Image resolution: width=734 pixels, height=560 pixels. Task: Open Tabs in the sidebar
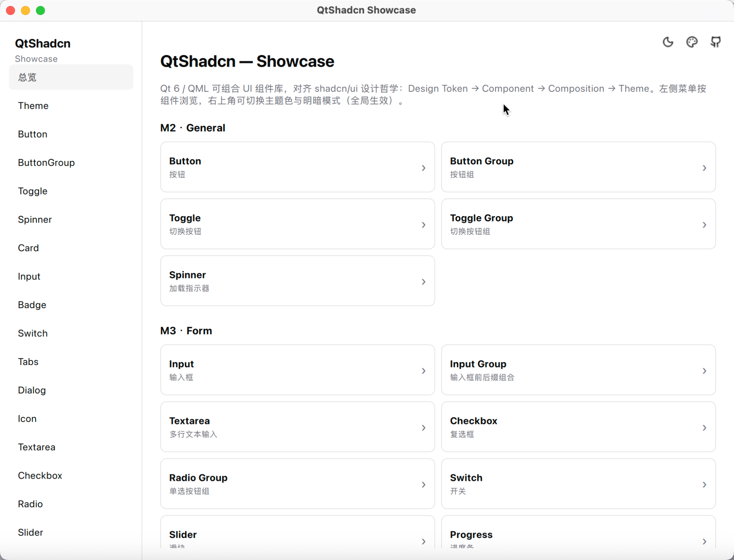click(71, 362)
